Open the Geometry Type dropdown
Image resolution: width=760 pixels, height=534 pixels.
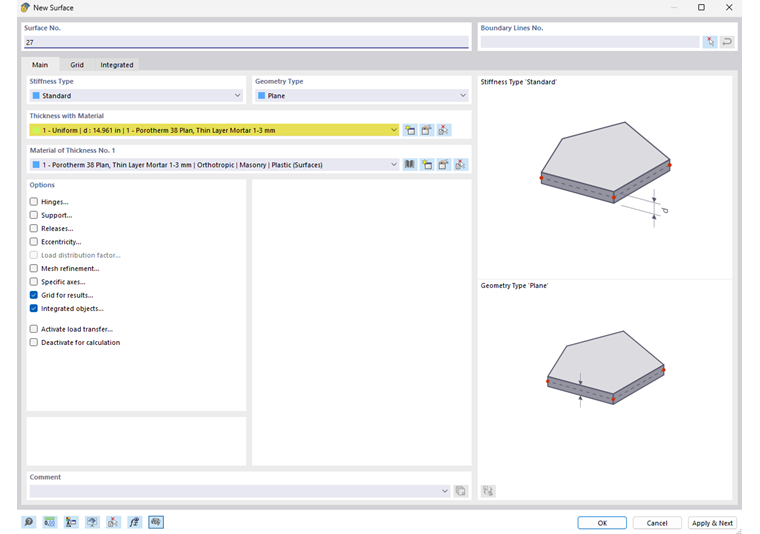pyautogui.click(x=362, y=95)
